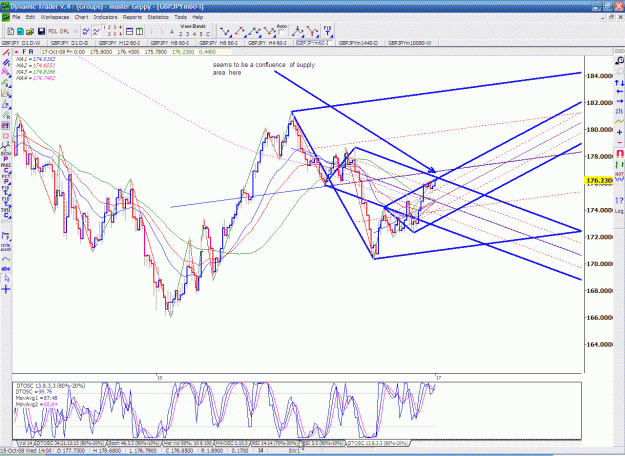Select the abc text label tool

click(6, 269)
